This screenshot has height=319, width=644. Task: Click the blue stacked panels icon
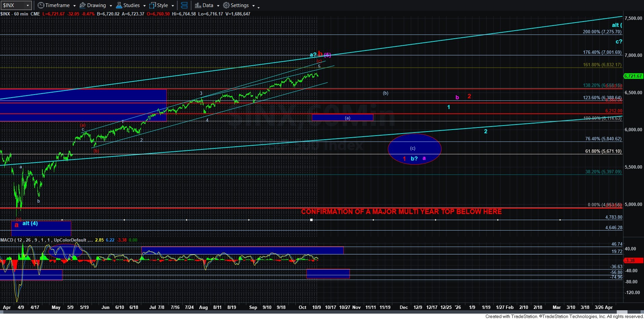[x=184, y=5]
